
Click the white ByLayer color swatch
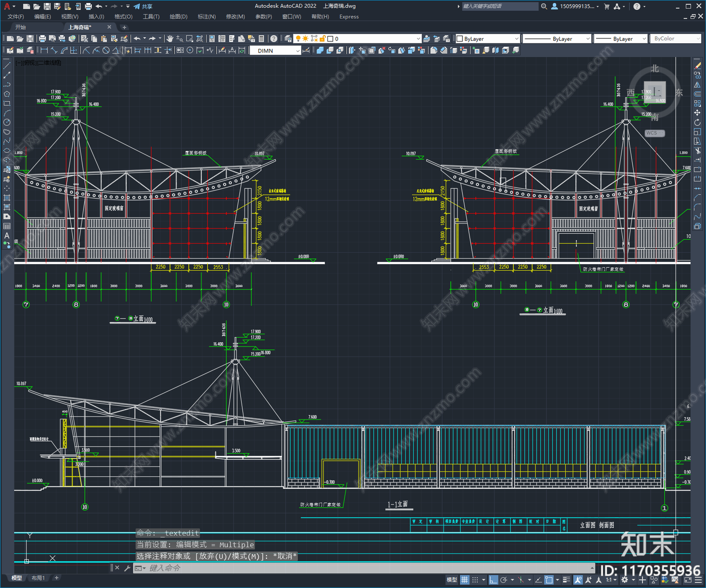coord(460,39)
